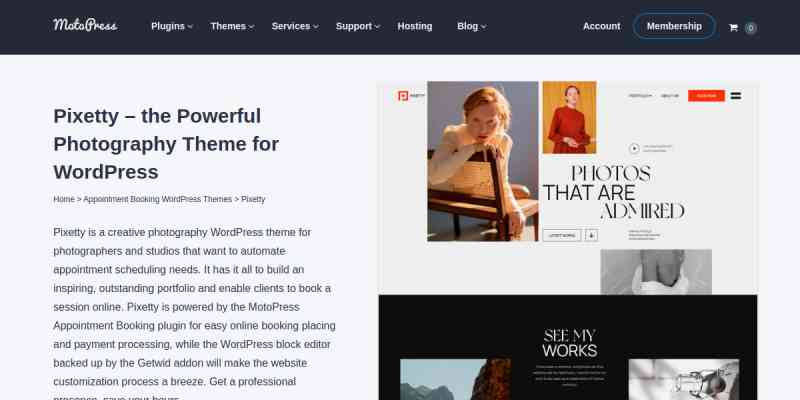Click the Pixetty logo in preview
The height and width of the screenshot is (400, 800).
(411, 95)
